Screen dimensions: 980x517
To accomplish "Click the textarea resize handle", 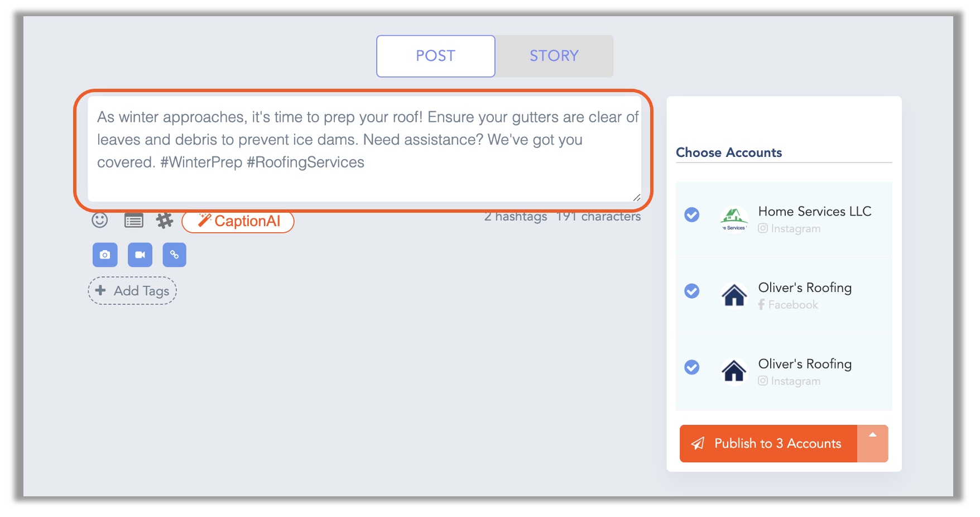I will coord(637,197).
